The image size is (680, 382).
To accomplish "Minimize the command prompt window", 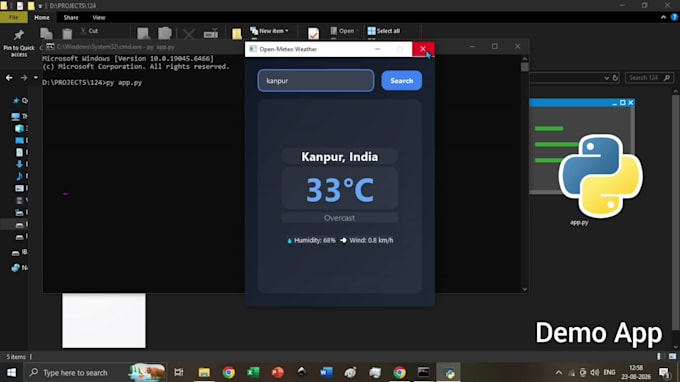I will pyautogui.click(x=472, y=46).
